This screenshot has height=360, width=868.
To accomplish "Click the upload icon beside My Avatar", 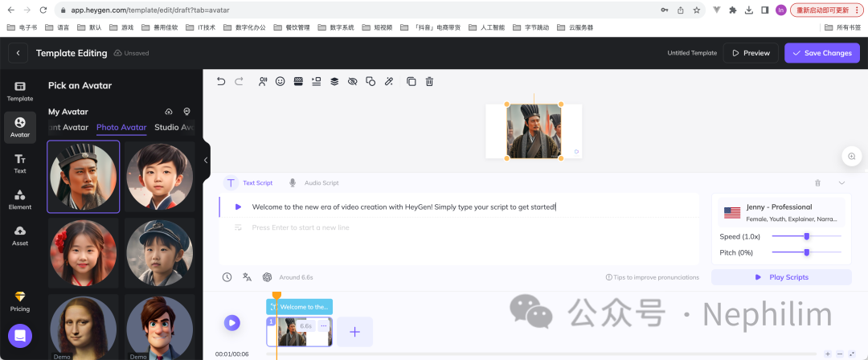I will [x=169, y=112].
